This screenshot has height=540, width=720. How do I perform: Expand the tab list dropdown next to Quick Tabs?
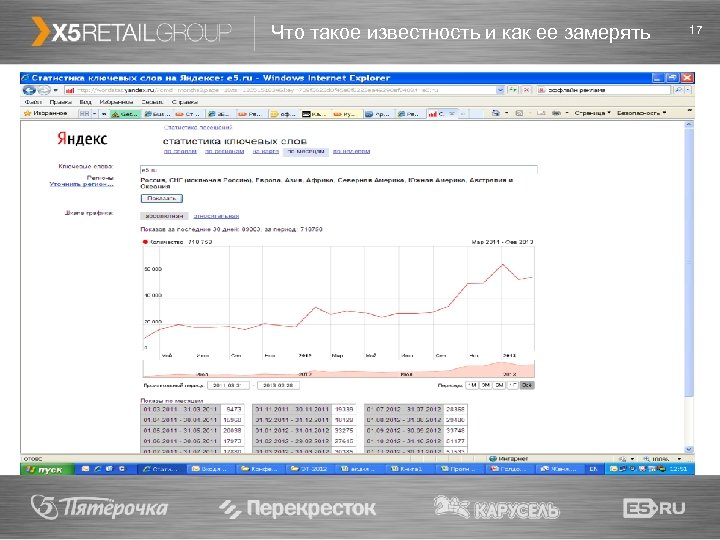click(95, 113)
